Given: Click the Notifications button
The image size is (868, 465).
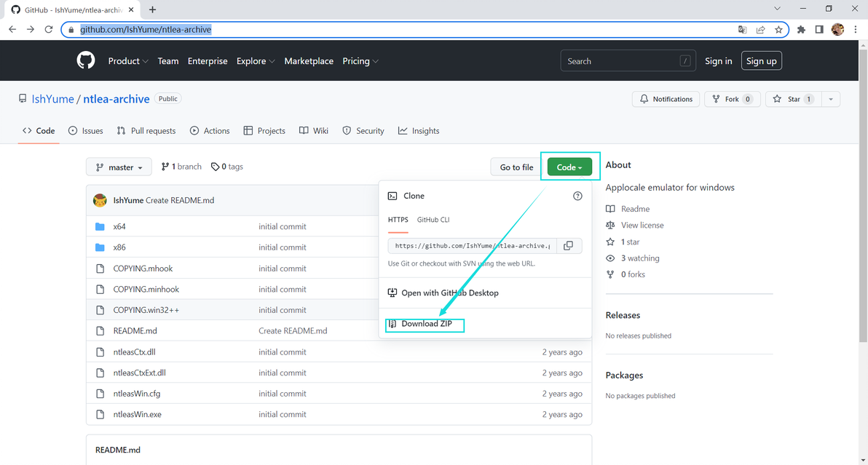Looking at the screenshot, I should [666, 99].
